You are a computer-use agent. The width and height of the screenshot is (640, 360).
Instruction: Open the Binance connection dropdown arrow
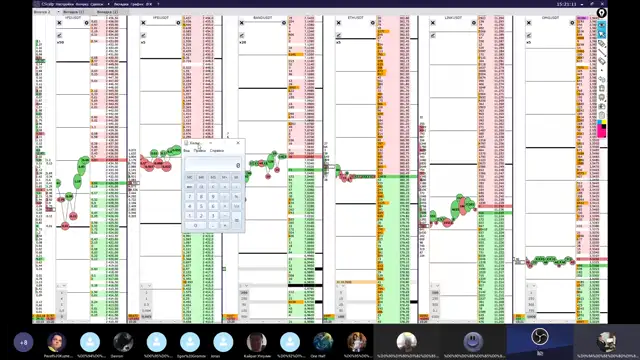point(58,12)
